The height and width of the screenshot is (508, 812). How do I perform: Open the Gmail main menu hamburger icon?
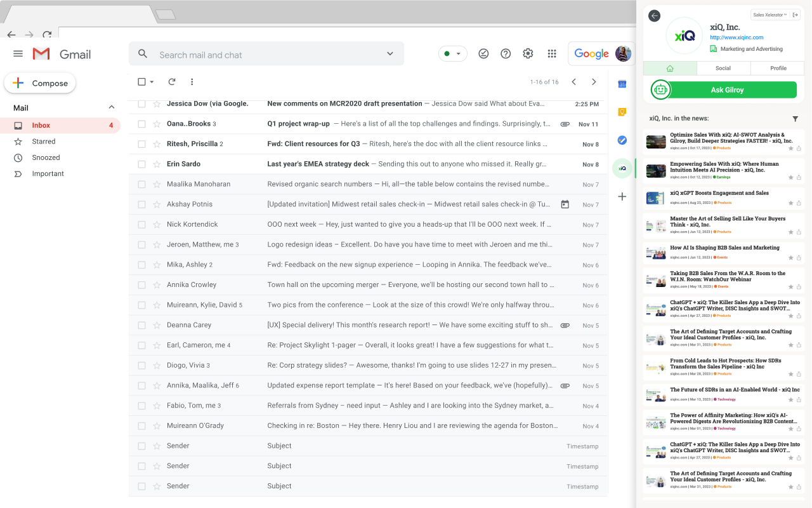pyautogui.click(x=18, y=54)
